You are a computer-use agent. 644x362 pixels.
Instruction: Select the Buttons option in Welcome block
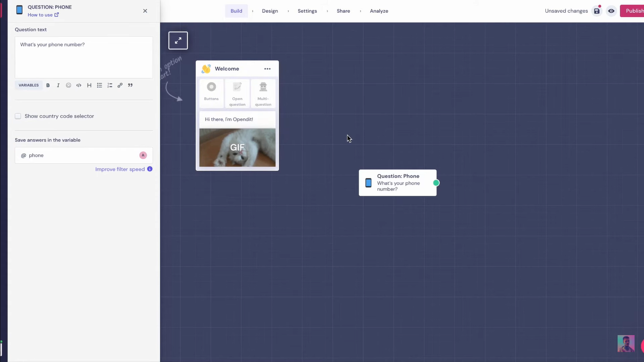point(211,93)
